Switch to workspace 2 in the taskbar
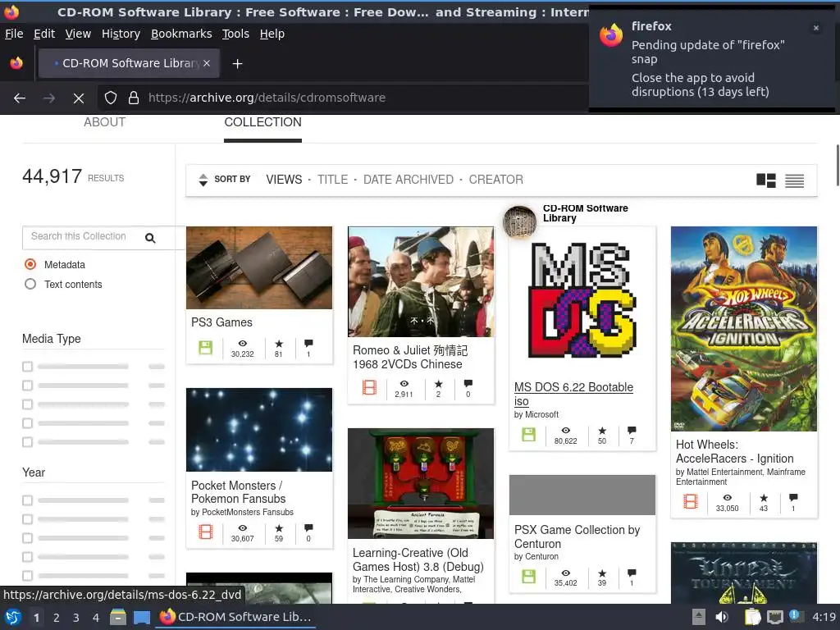 [x=57, y=618]
